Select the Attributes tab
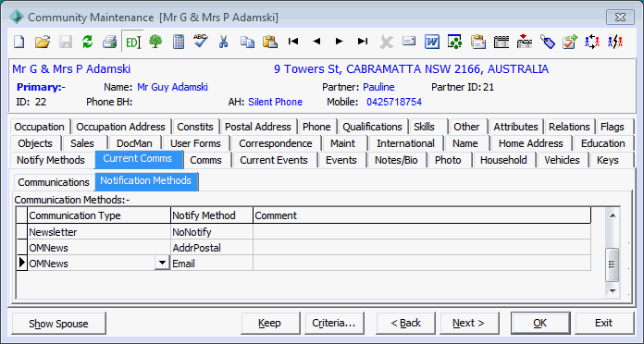This screenshot has height=344, width=644. click(516, 127)
